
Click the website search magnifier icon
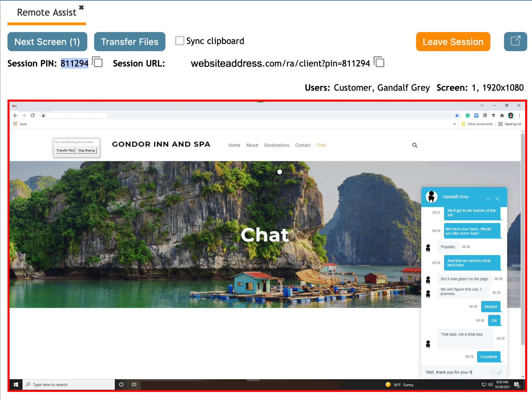click(415, 145)
